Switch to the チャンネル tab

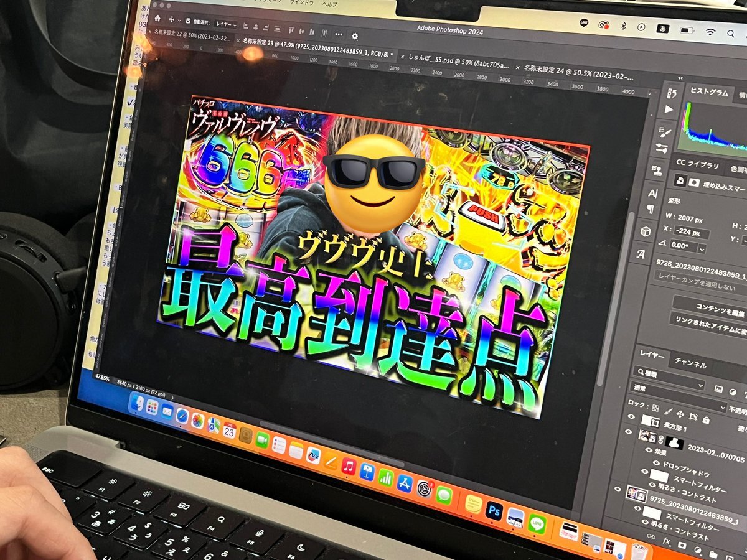690,362
